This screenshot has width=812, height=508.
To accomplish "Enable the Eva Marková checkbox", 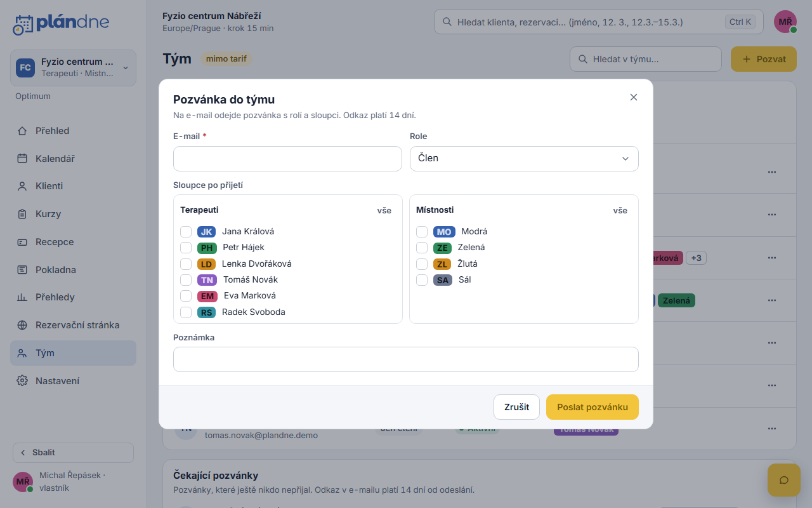I will click(x=186, y=296).
